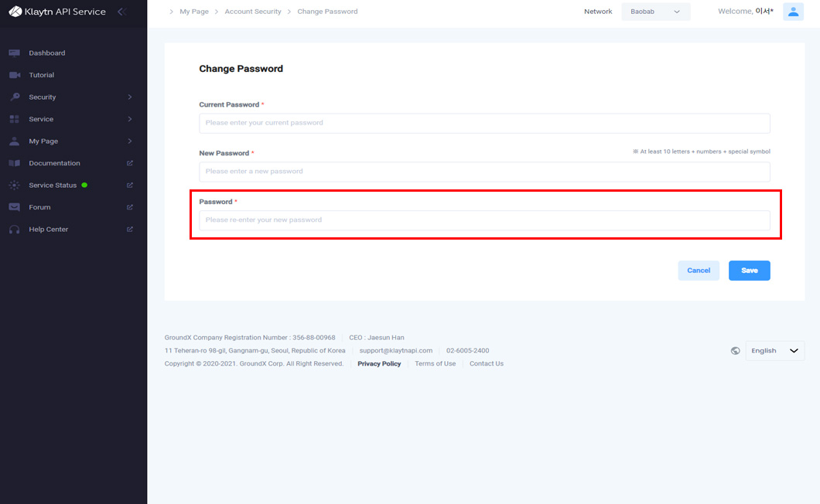820x504 pixels.
Task: Click the Service Status gear icon
Action: pyautogui.click(x=15, y=185)
